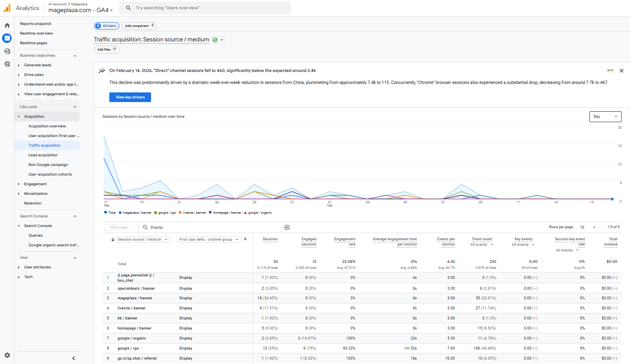Open Realtime overview report
Viewport: 630px width, 364px height.
[x=37, y=33]
